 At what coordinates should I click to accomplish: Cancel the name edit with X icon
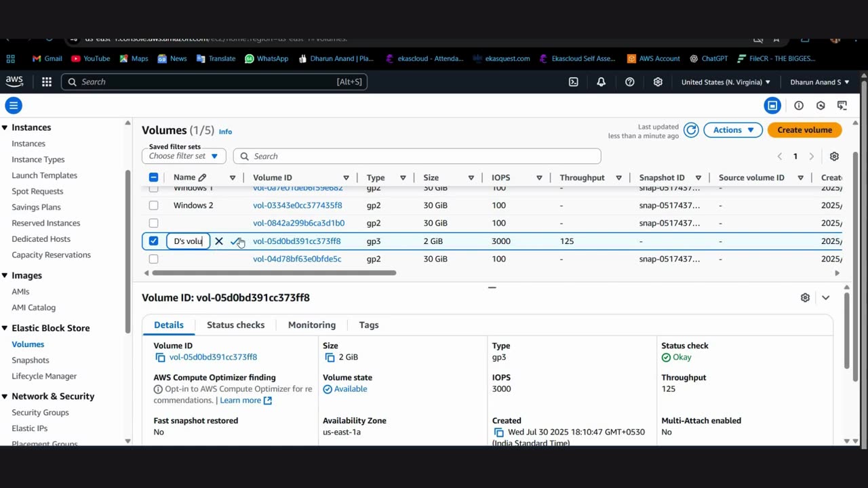[219, 241]
